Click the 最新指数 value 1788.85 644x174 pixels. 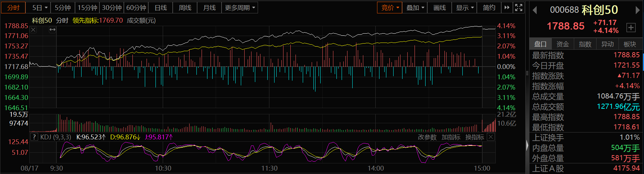click(626, 55)
